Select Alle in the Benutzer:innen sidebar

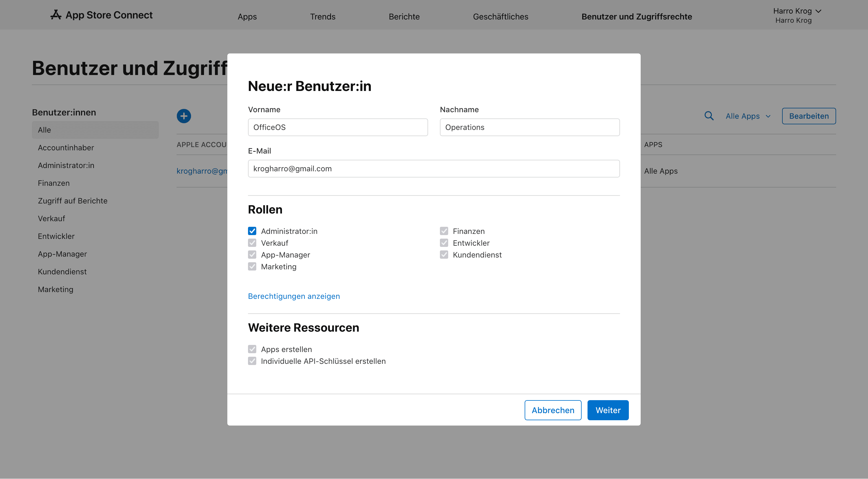pos(95,130)
